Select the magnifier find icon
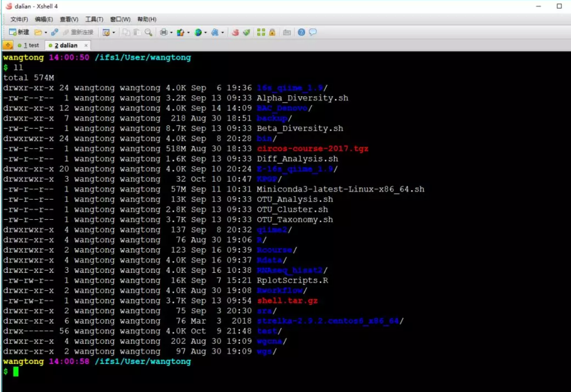The image size is (571, 392). (148, 32)
